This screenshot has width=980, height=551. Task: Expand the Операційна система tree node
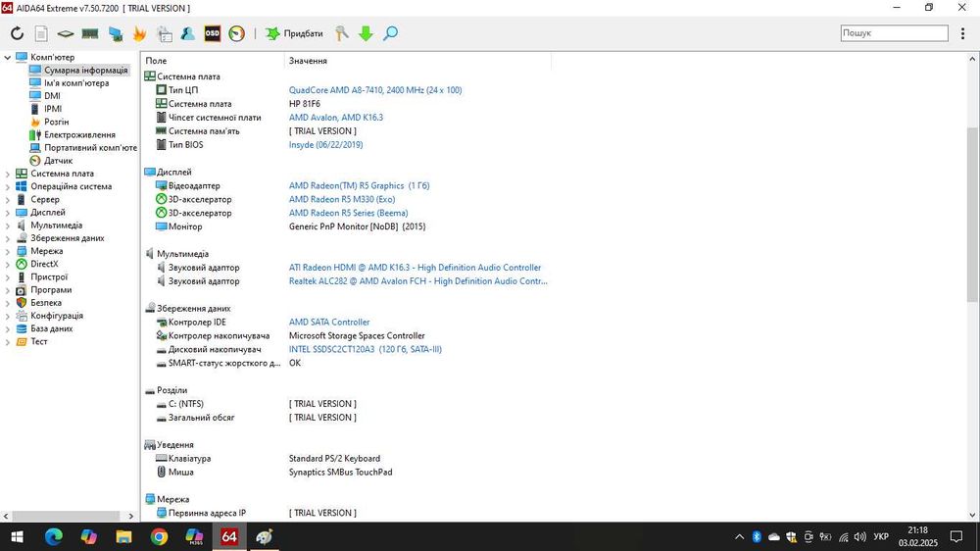(8, 186)
